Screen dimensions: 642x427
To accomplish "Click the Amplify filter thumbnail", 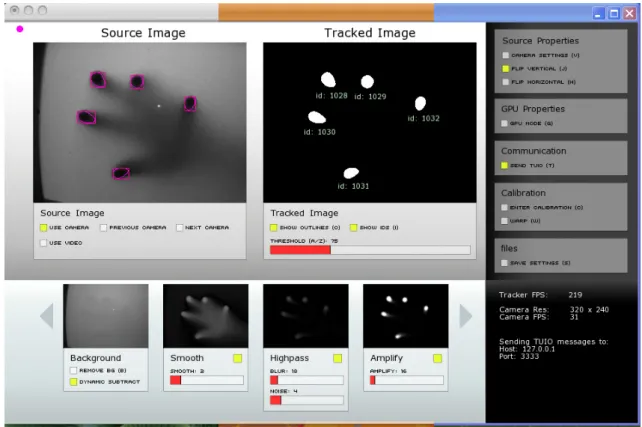I will coord(406,316).
